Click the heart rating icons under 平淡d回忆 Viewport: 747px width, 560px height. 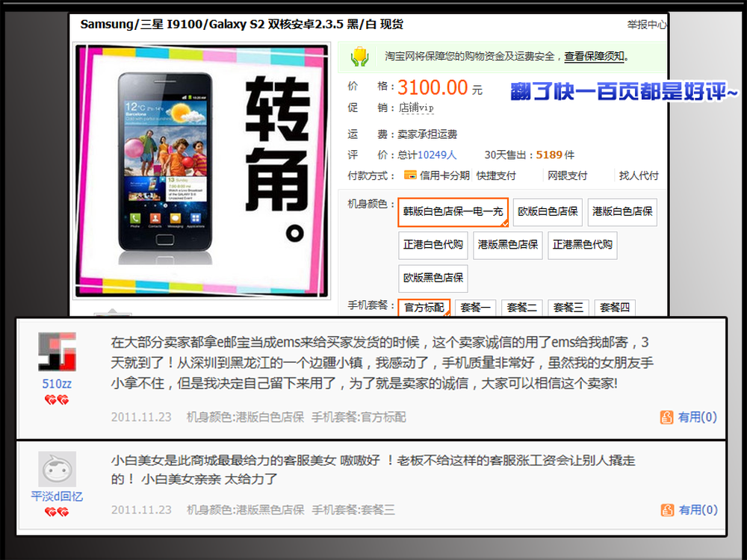[57, 512]
